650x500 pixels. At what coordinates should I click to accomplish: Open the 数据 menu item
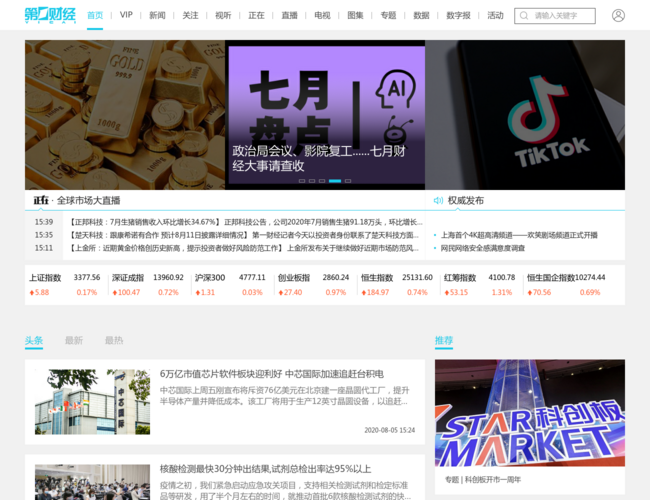tap(421, 15)
